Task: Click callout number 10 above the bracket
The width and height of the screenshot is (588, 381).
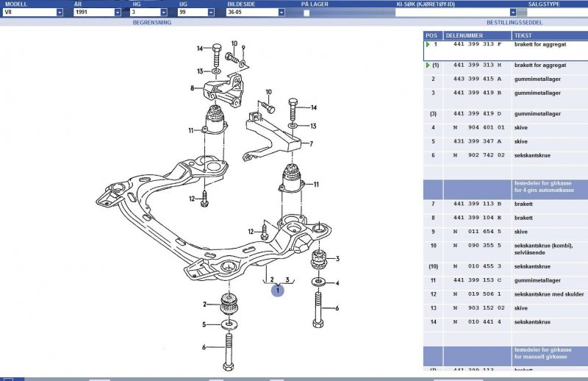Action: 269,92
